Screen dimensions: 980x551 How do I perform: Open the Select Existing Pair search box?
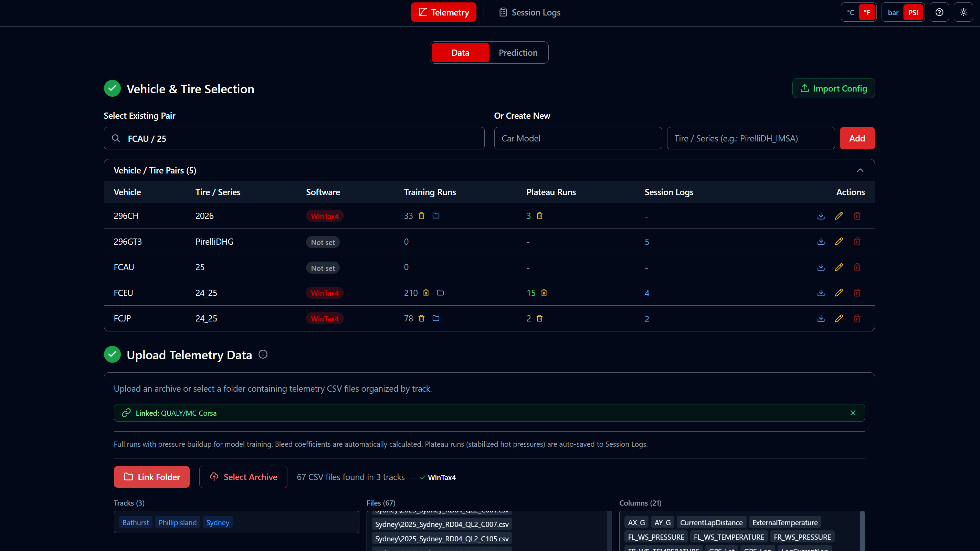point(294,138)
